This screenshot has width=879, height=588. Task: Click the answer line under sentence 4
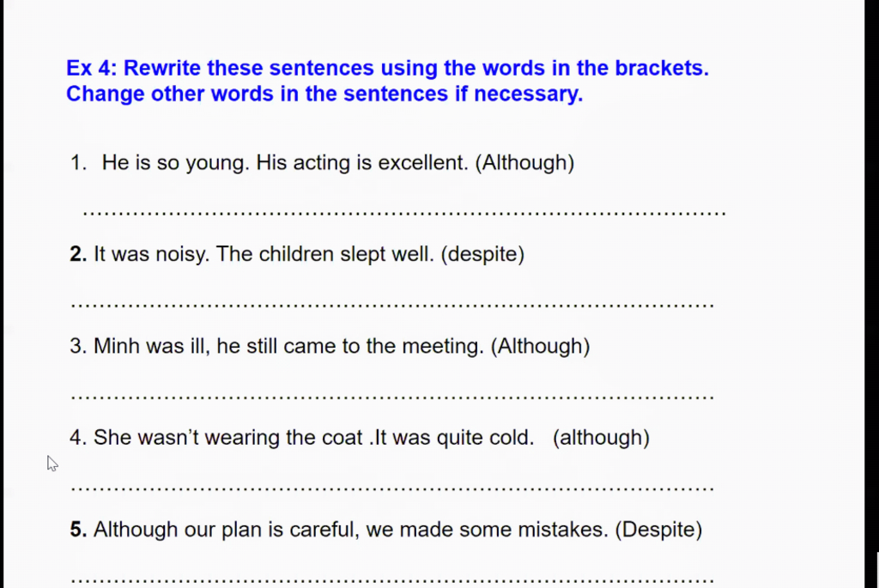click(392, 488)
